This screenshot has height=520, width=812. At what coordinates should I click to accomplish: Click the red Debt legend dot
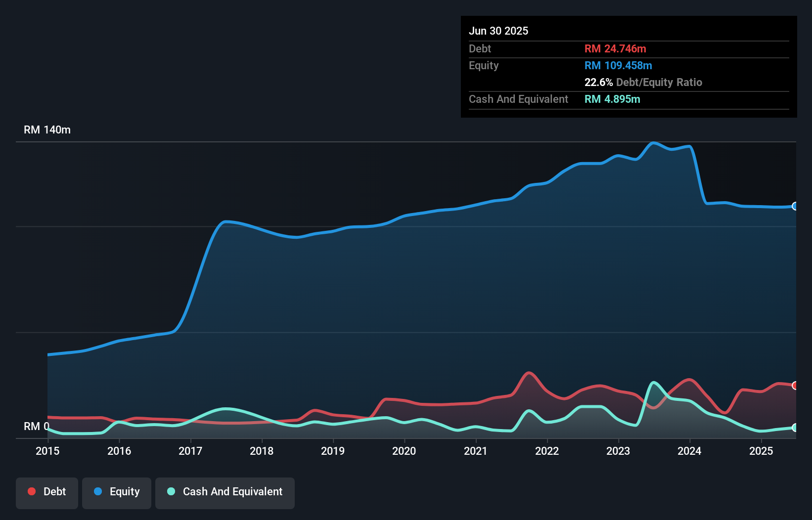pos(32,491)
